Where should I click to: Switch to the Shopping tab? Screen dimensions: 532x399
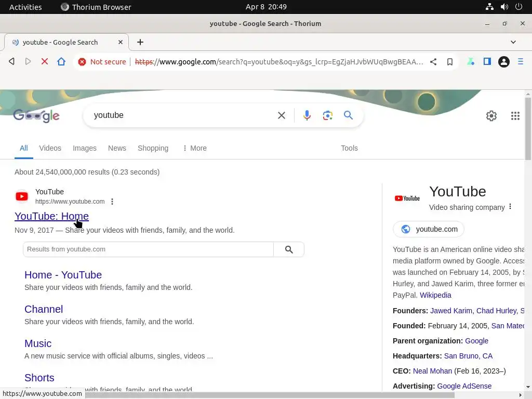point(153,148)
